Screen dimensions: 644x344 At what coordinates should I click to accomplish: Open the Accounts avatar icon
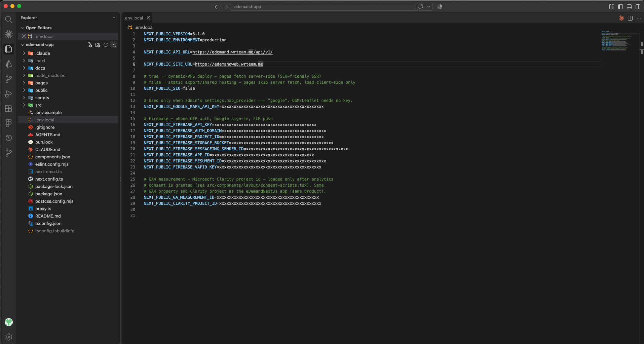tap(9, 322)
